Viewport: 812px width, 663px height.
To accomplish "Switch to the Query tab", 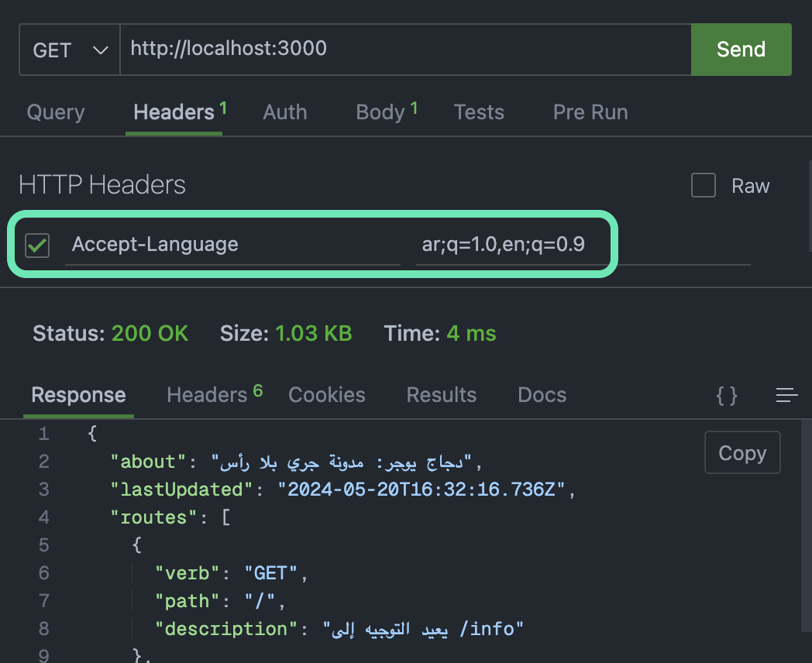I will tap(55, 112).
